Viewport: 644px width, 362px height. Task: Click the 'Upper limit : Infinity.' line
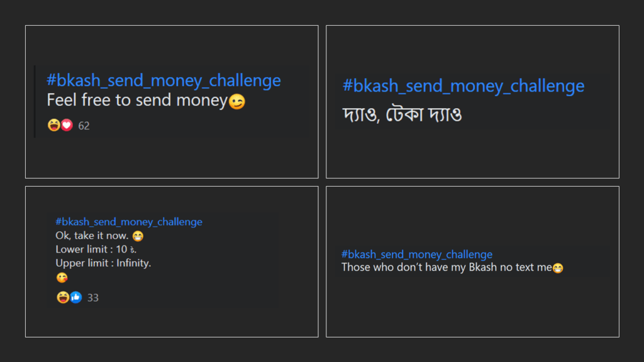point(104,263)
